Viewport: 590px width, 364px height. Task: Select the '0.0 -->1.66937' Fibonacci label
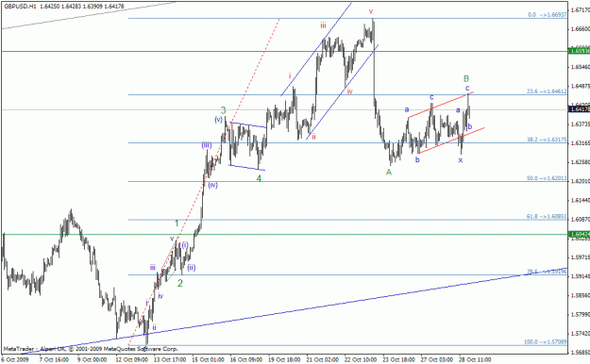pyautogui.click(x=548, y=15)
